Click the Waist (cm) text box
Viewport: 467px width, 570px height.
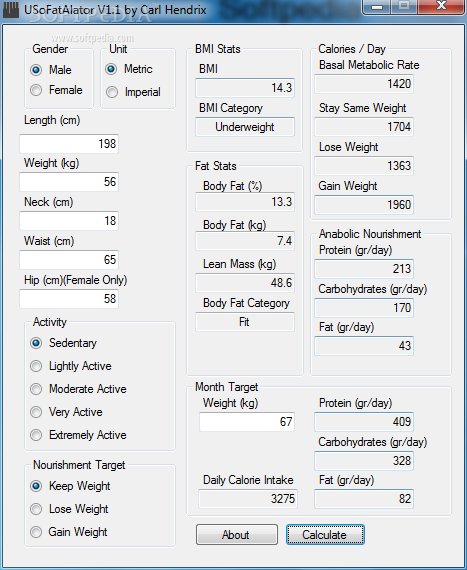pos(69,260)
